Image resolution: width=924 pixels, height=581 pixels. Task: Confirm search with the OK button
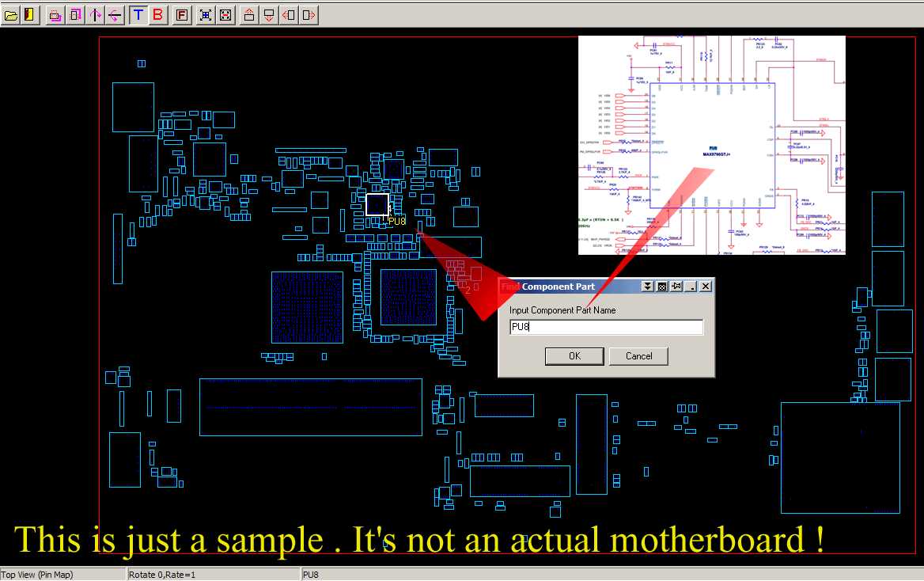click(x=574, y=356)
